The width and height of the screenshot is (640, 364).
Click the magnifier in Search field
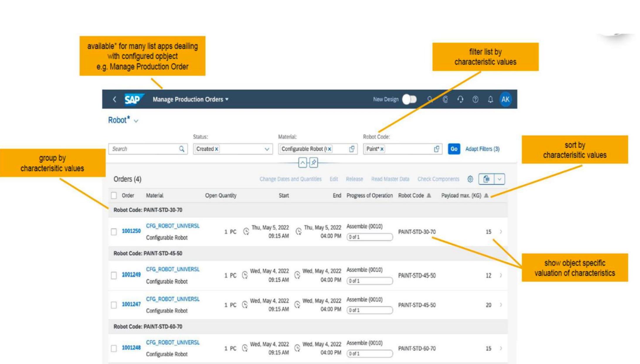(x=182, y=149)
